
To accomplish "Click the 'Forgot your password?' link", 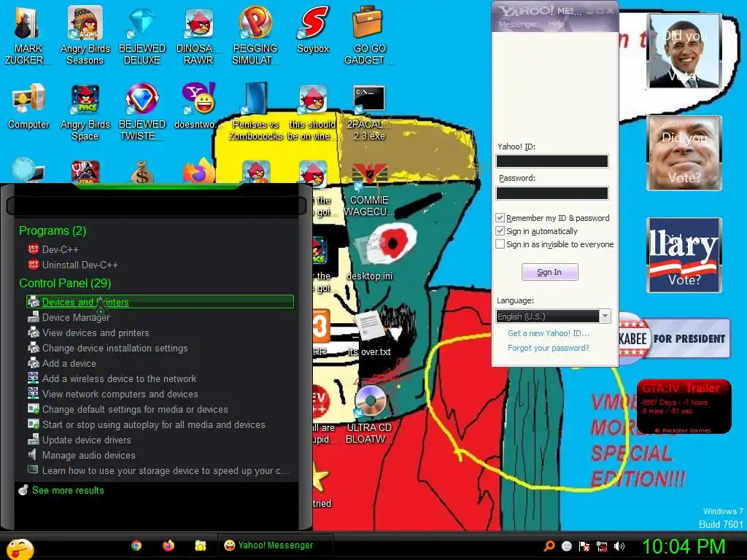I will tap(549, 348).
